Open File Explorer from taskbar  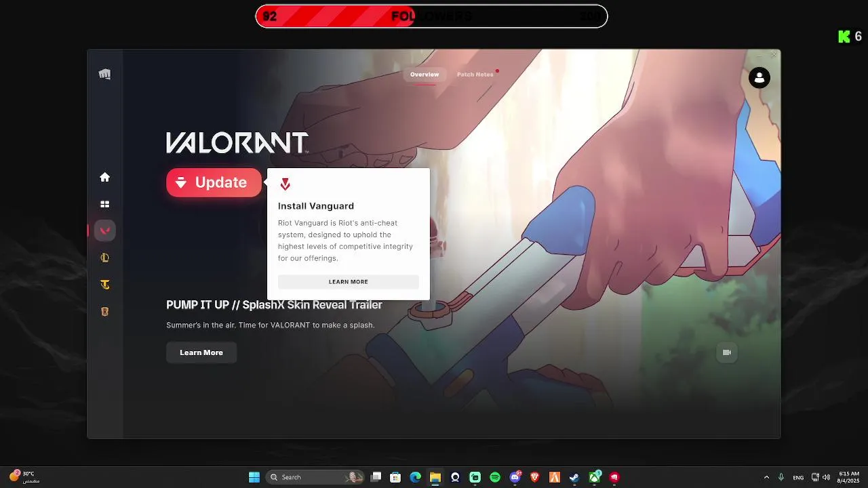[x=435, y=477]
